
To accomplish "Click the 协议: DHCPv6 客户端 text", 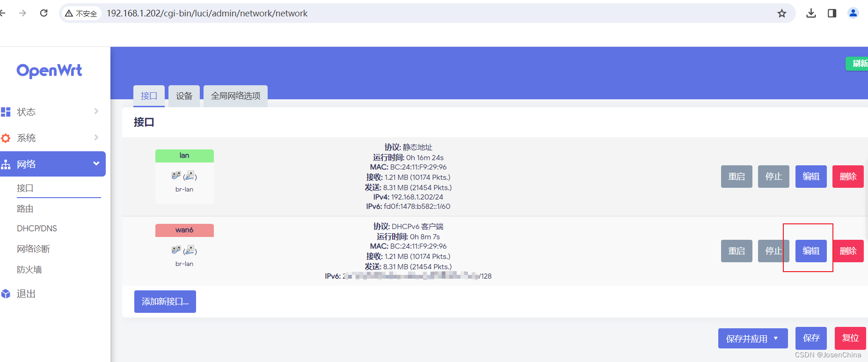I will coord(408,227).
